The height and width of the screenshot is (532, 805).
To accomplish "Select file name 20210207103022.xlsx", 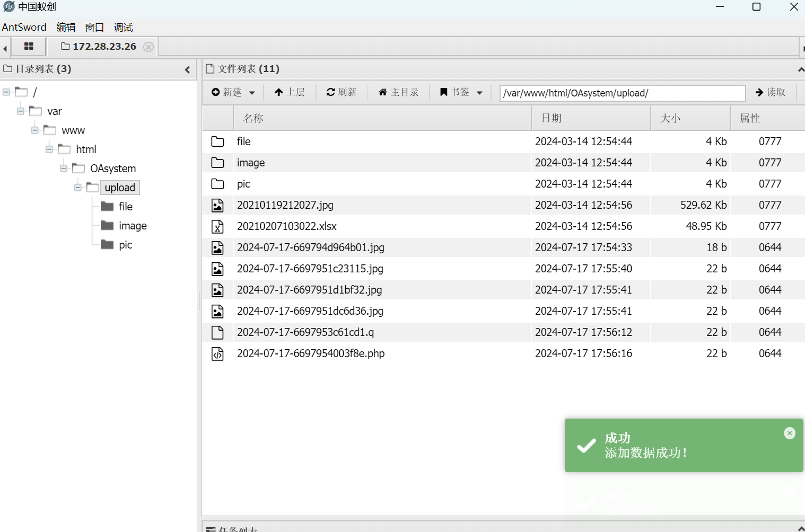I will coord(287,226).
